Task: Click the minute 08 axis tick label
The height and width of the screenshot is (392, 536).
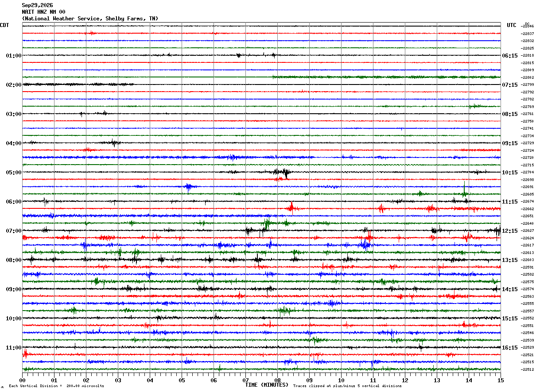Action: (x=277, y=380)
